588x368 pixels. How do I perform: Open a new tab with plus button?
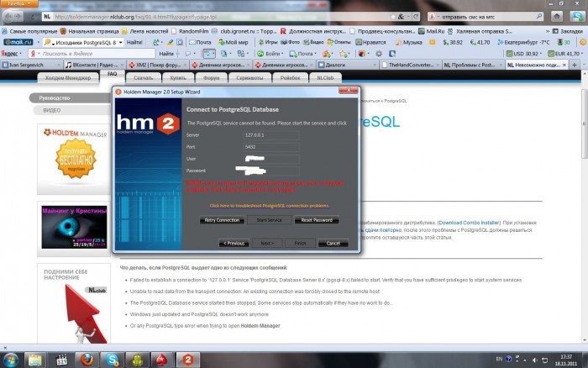pos(574,65)
